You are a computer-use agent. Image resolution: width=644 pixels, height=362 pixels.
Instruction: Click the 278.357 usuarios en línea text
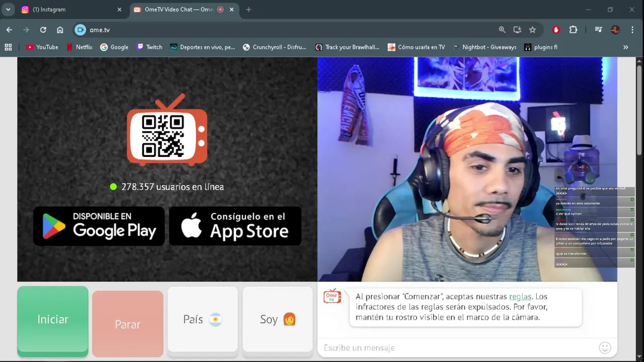coord(173,187)
